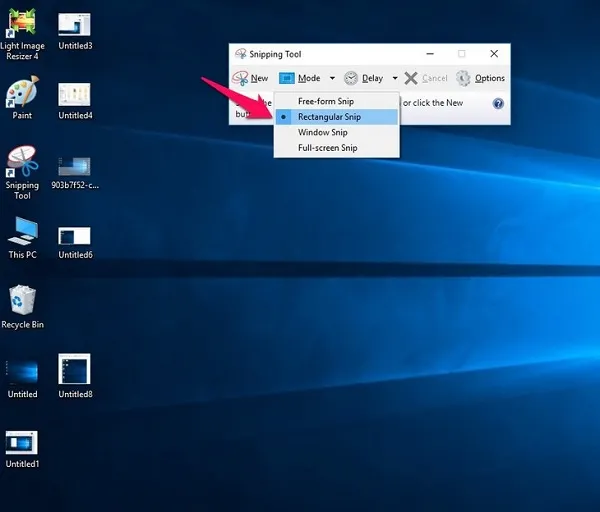Image resolution: width=600 pixels, height=512 pixels.
Task: Pick Full-screen Snip from the menu
Action: (x=327, y=148)
